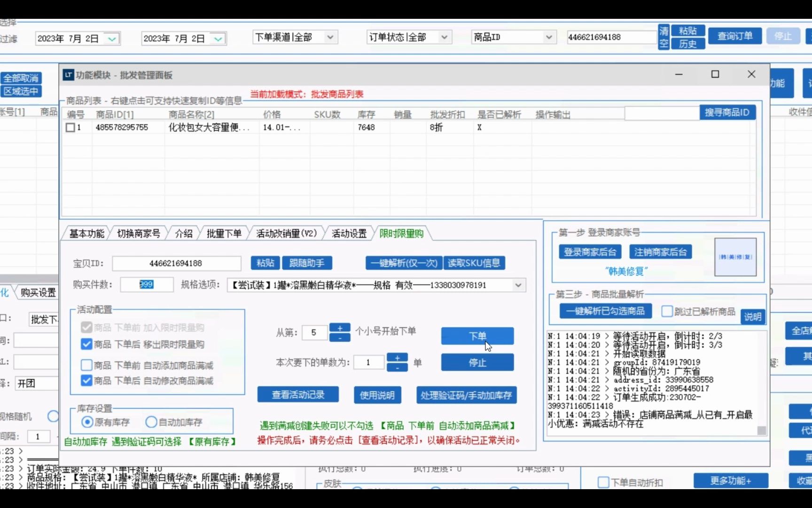Viewport: 812px width, 508px height.
Task: Sort by 商品ID[1] column header
Action: click(x=115, y=114)
